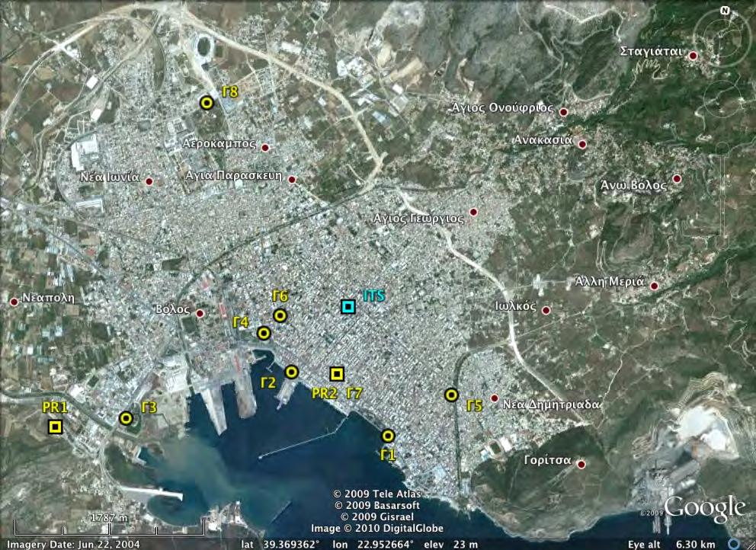
Task: Click the Αεροκαμπος red marker
Action: (264, 148)
